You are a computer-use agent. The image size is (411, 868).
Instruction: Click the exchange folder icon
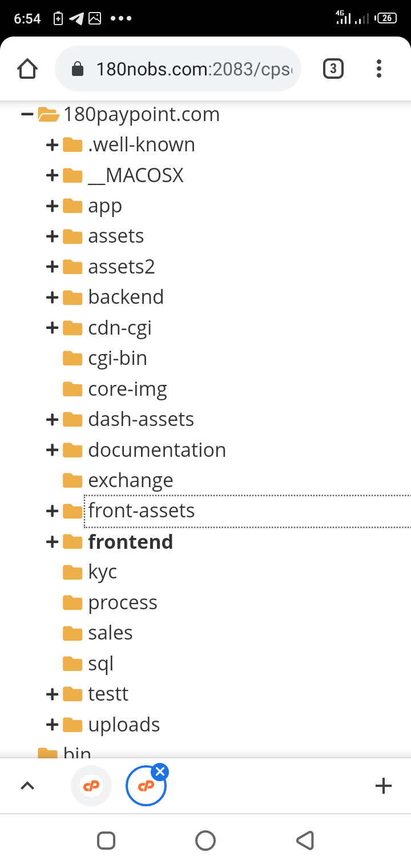pos(72,480)
